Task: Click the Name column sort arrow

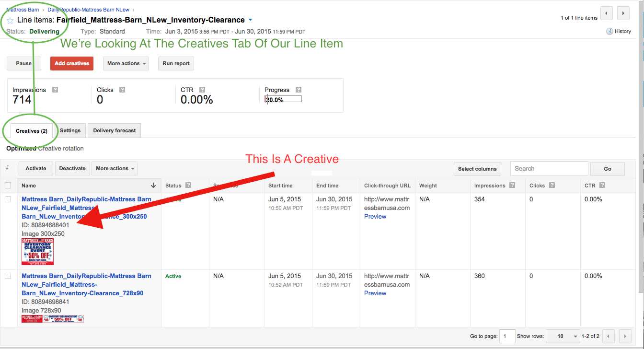Action: [153, 186]
